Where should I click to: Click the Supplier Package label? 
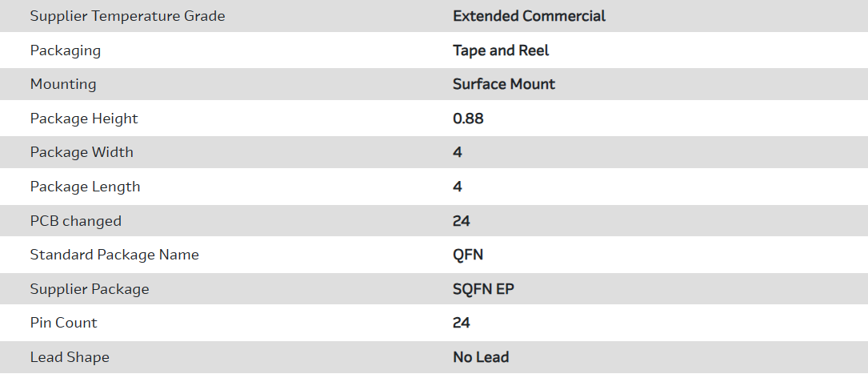click(x=90, y=289)
